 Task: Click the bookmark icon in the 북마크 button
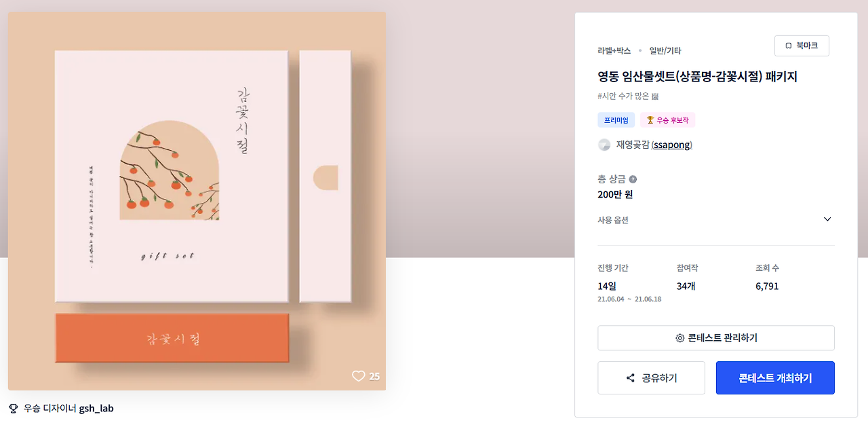tap(789, 45)
